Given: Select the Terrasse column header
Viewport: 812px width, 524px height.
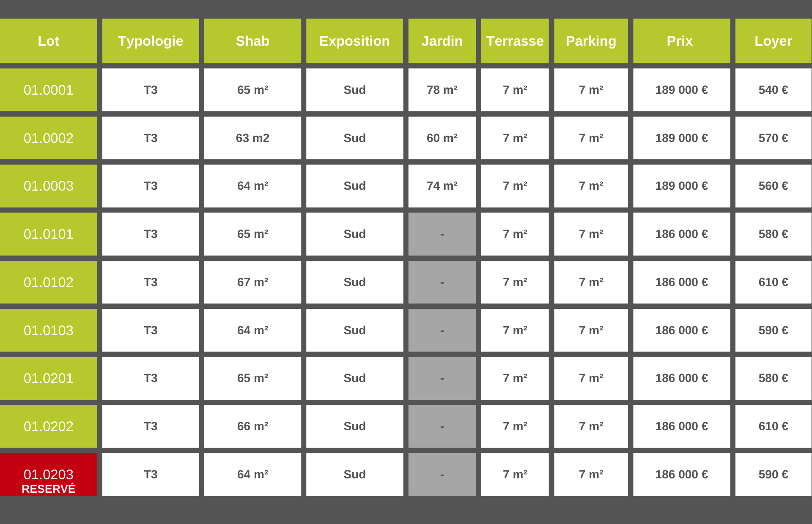Looking at the screenshot, I should [x=515, y=41].
